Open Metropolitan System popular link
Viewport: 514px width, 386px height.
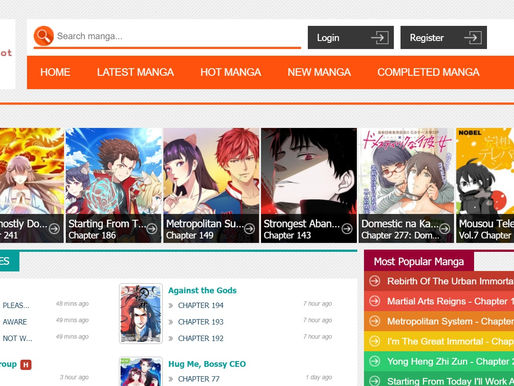tap(450, 321)
